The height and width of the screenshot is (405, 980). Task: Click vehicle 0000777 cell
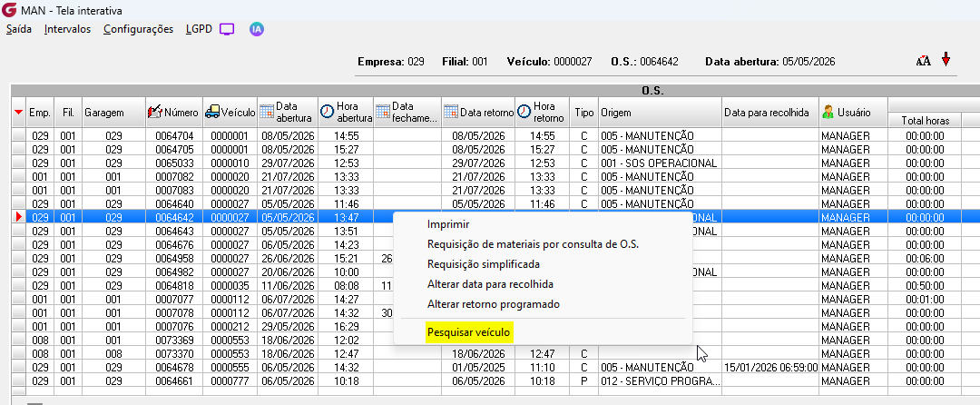pos(230,381)
